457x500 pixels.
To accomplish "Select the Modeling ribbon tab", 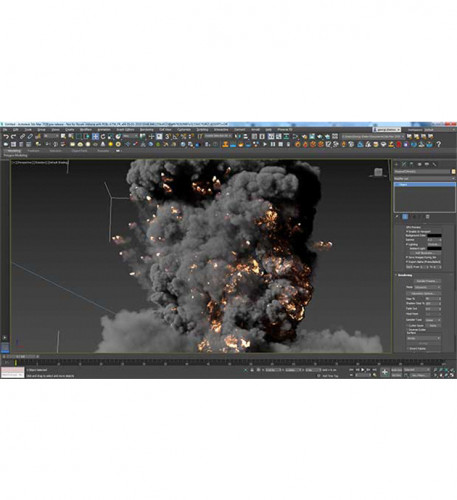I will pyautogui.click(x=14, y=151).
